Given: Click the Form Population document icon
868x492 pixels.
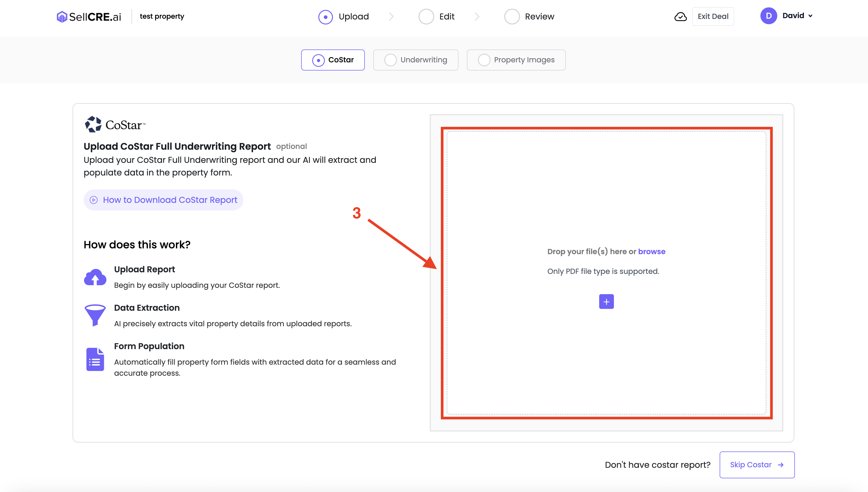Looking at the screenshot, I should 95,359.
